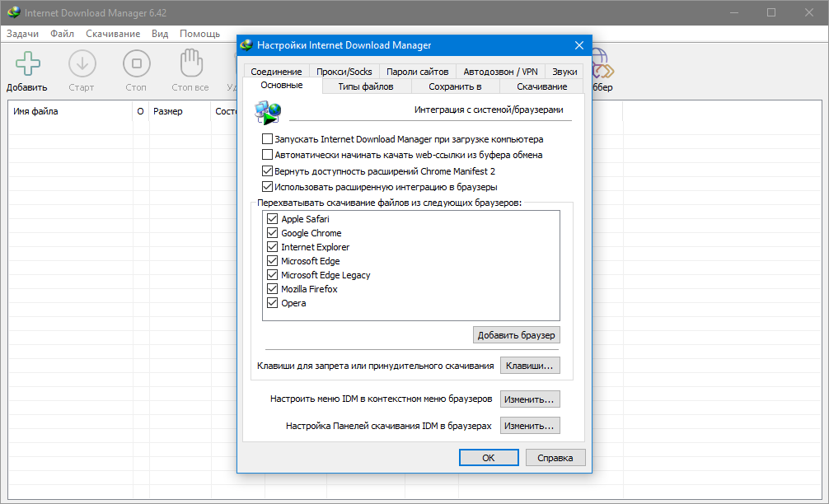Click the IDM icon in settings title bar
This screenshot has width=829, height=504.
pos(246,45)
